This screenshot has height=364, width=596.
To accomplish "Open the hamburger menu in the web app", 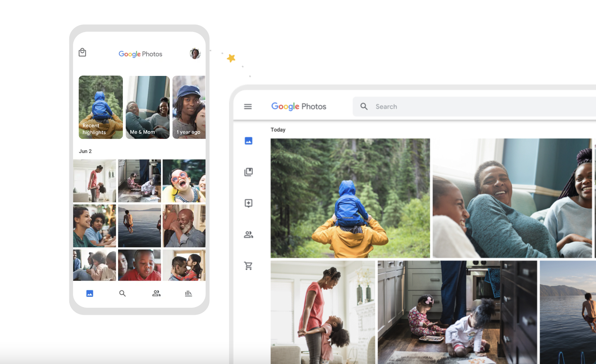I will click(248, 107).
